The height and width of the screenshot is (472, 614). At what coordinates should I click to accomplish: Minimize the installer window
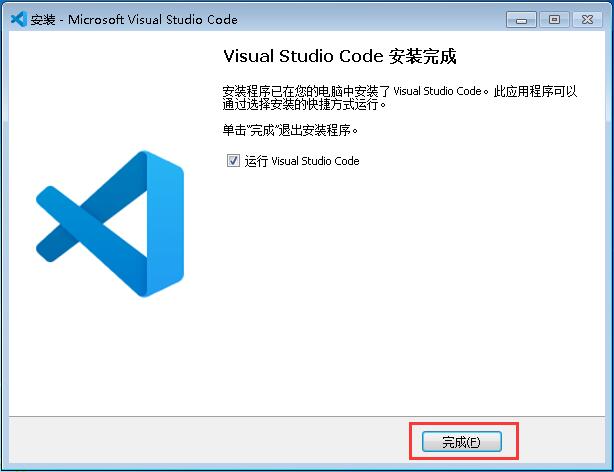[x=521, y=20]
